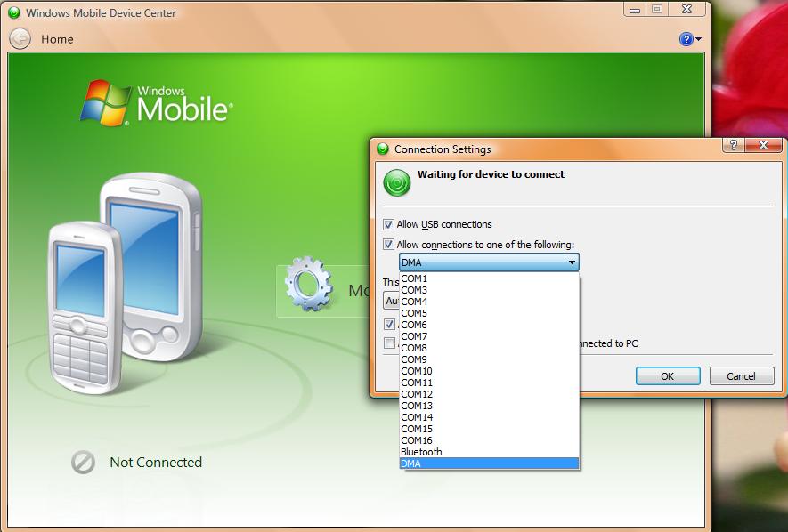Click the Not Connected status icon
788x532 pixels.
83,463
